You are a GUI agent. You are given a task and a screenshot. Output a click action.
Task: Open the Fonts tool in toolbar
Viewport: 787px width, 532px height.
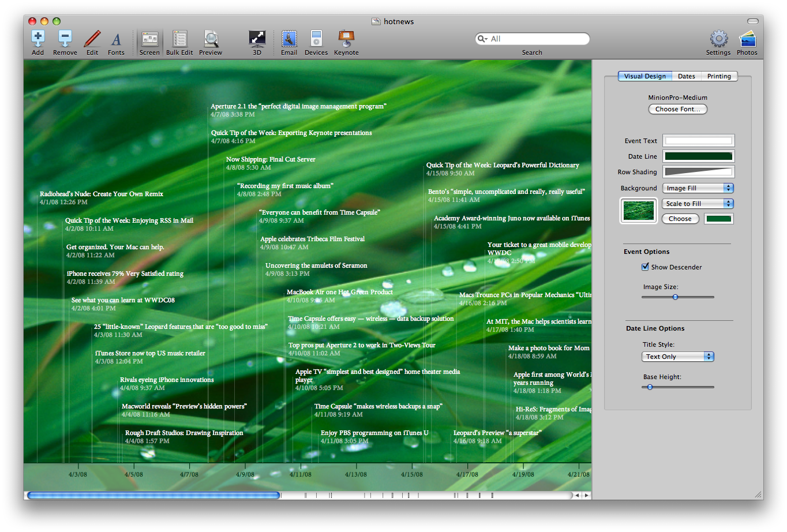coord(116,39)
